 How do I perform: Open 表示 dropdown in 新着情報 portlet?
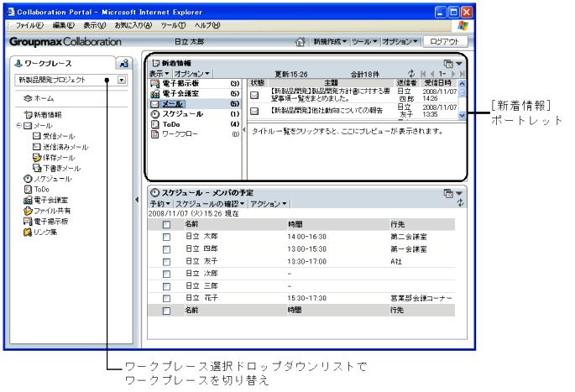[x=159, y=74]
